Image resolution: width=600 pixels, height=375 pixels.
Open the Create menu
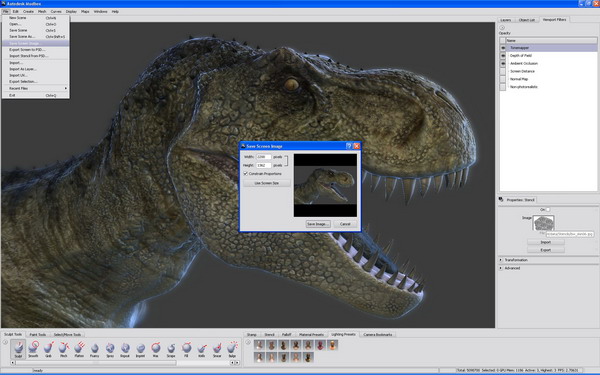[x=28, y=11]
